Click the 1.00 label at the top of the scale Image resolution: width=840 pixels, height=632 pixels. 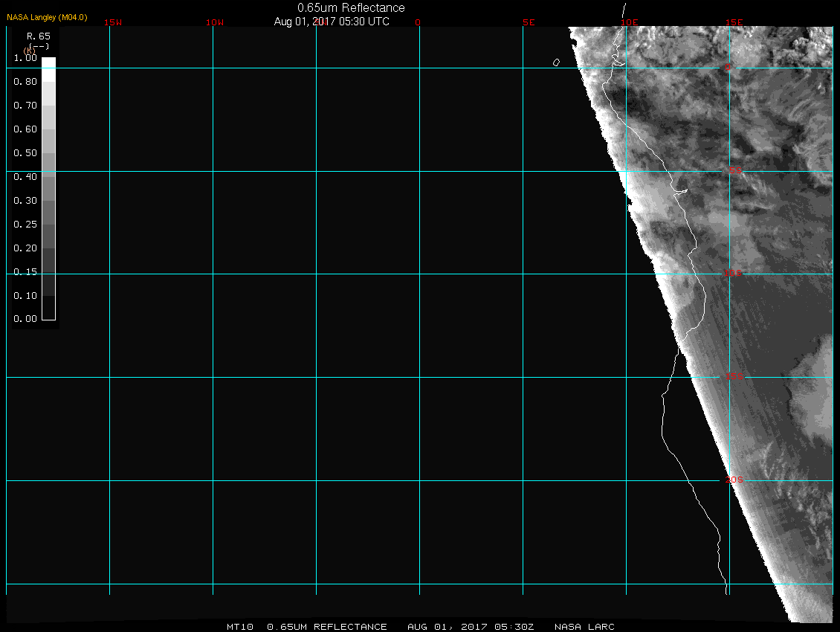pyautogui.click(x=25, y=58)
